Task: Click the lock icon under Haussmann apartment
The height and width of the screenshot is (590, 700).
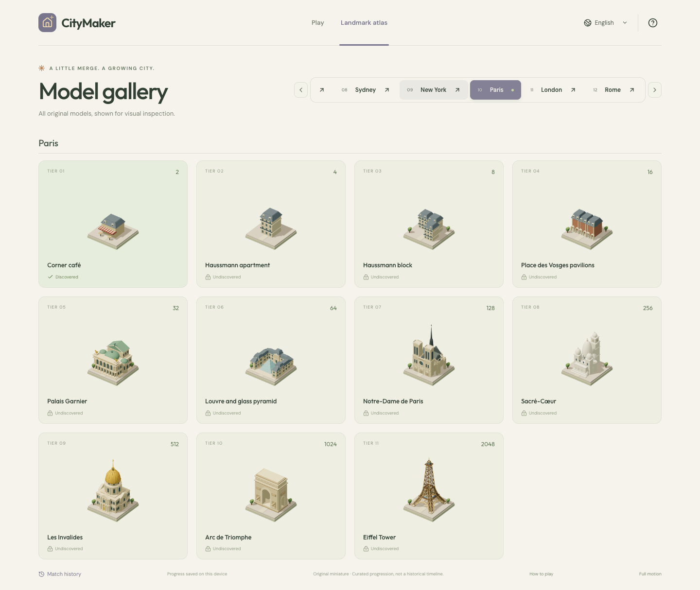Action: pos(208,277)
